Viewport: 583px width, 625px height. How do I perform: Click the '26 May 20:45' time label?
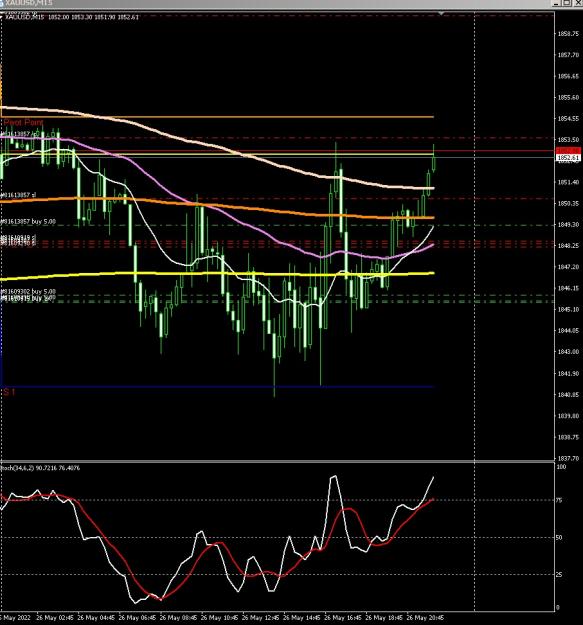(x=425, y=618)
